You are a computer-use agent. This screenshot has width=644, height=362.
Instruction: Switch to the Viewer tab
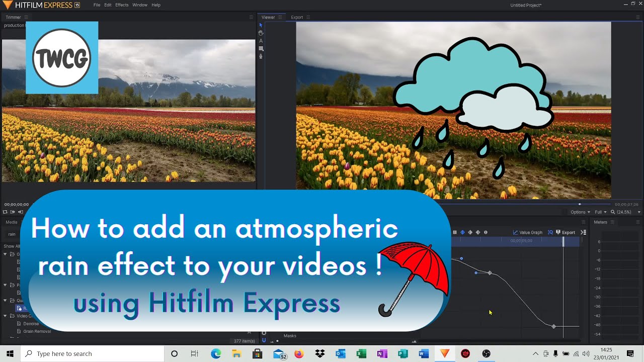[x=268, y=17]
